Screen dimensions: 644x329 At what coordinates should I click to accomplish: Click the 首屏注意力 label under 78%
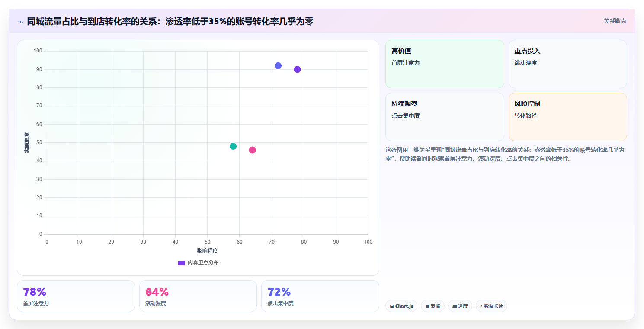point(36,303)
